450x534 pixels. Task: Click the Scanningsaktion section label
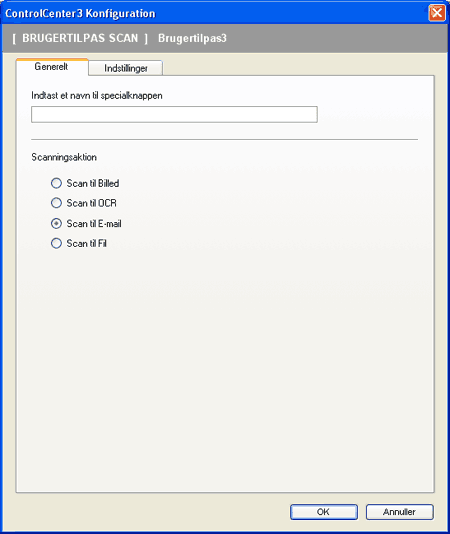click(64, 157)
